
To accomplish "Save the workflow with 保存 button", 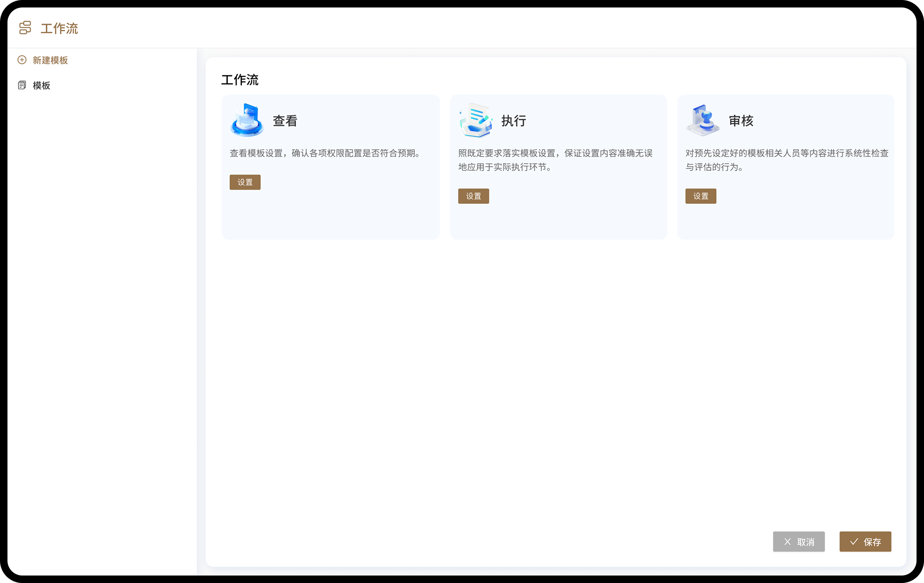I will [x=865, y=541].
